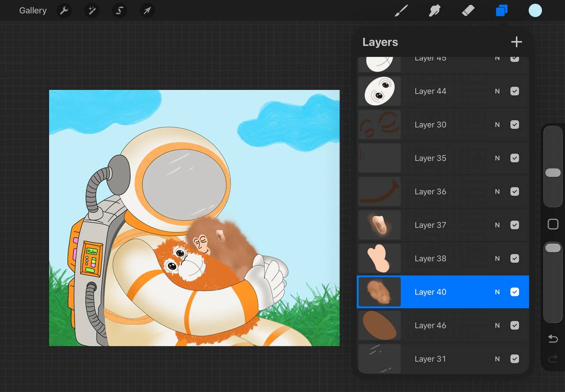Open blend mode N for Layer 31
The height and width of the screenshot is (392, 565).
pos(497,359)
